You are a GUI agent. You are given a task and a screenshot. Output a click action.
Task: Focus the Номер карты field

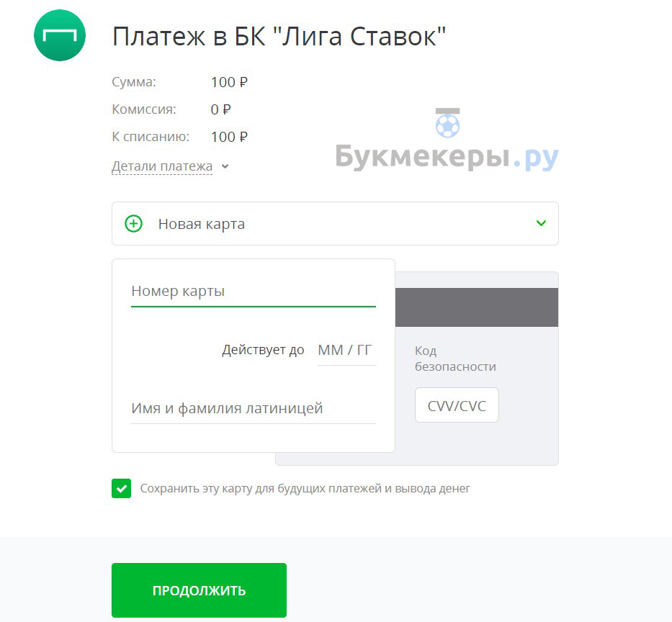[254, 292]
